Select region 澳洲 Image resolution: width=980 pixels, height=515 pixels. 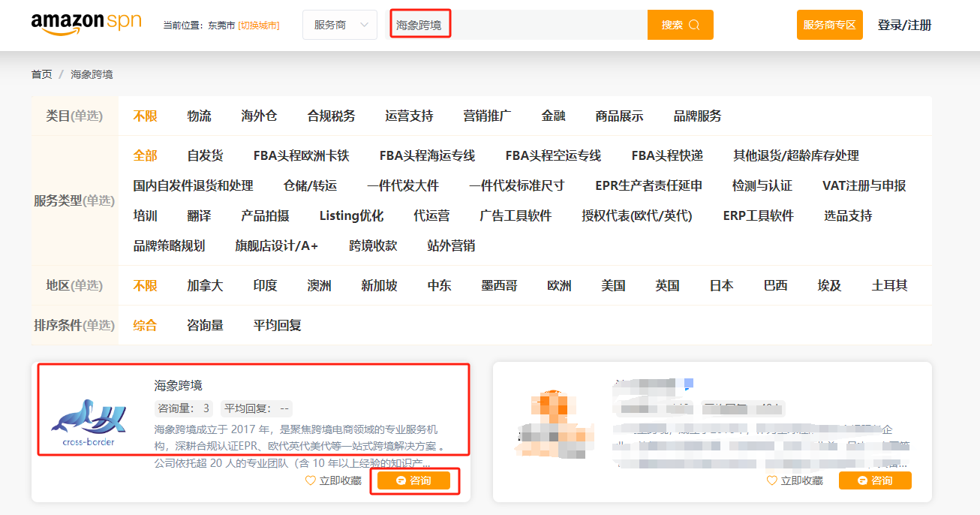[x=320, y=285]
